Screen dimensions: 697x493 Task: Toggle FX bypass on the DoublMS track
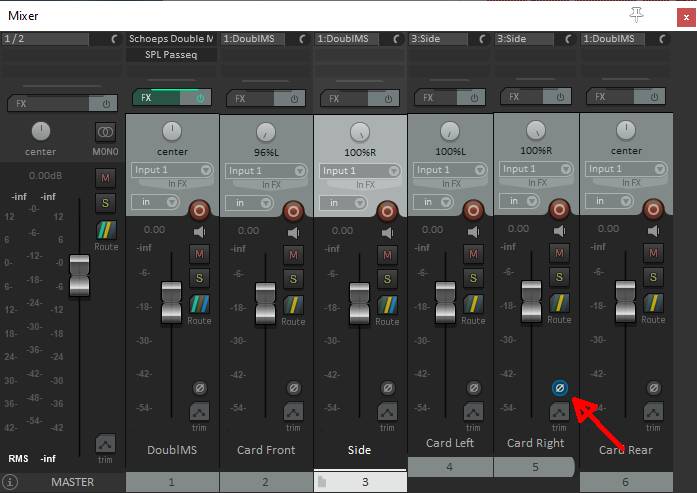click(x=200, y=98)
